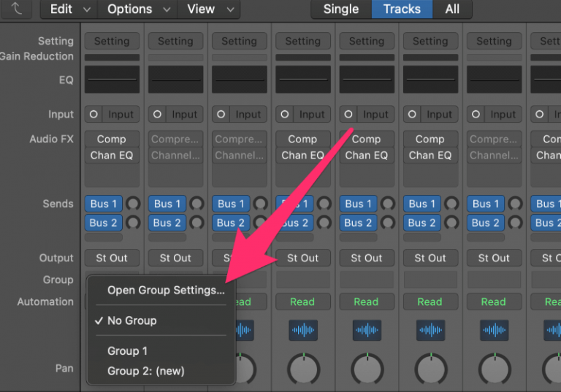
Task: Open the St Out output menu on the fifth channel strip
Action: [x=367, y=258]
